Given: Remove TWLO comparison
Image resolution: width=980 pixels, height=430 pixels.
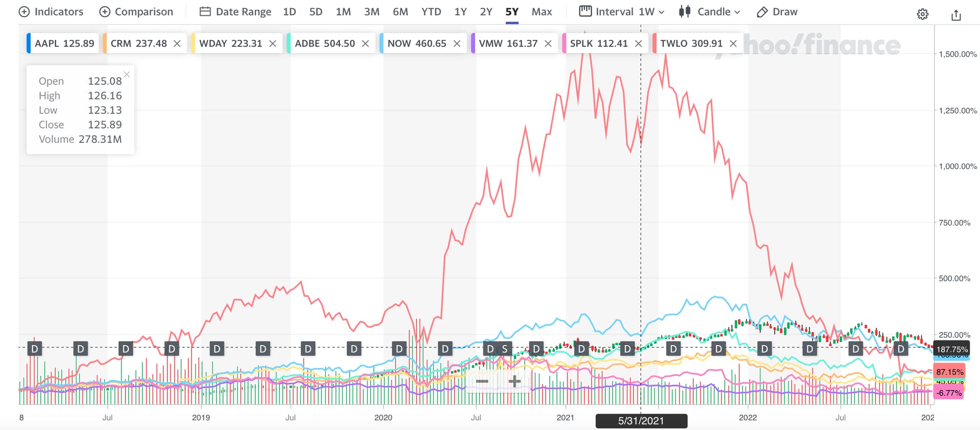Looking at the screenshot, I should [x=733, y=43].
